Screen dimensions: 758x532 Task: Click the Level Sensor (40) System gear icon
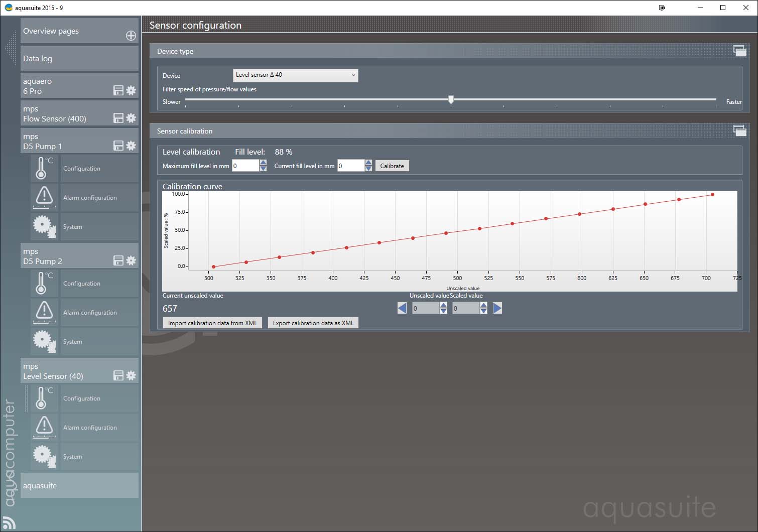(44, 456)
